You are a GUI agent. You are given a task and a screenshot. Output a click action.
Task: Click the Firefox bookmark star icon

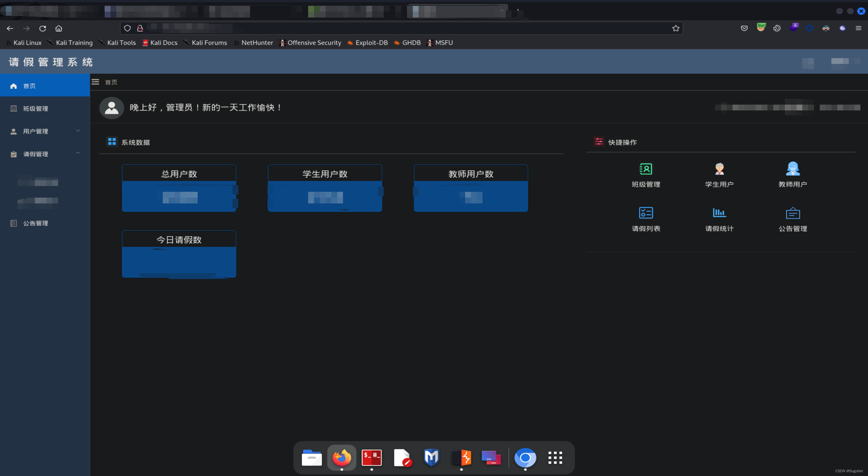point(676,28)
